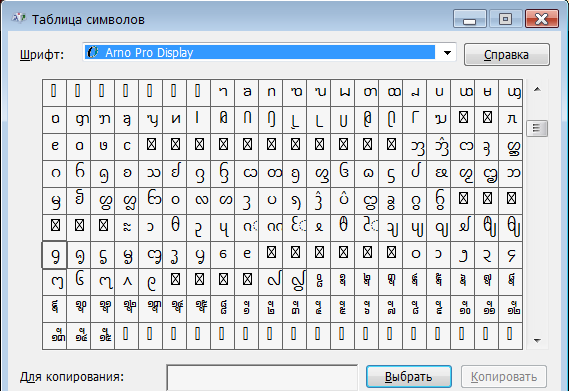Click the Выбрать button
This screenshot has width=569, height=391.
[409, 376]
